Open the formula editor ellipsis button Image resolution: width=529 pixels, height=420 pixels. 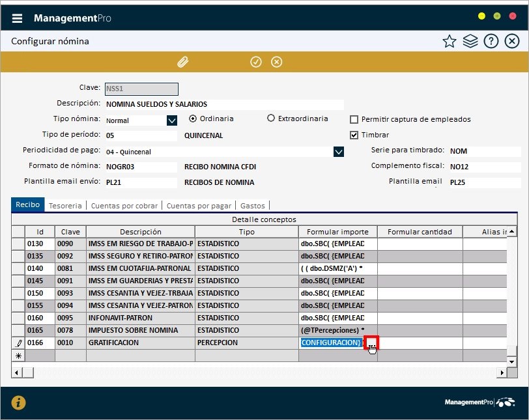371,343
